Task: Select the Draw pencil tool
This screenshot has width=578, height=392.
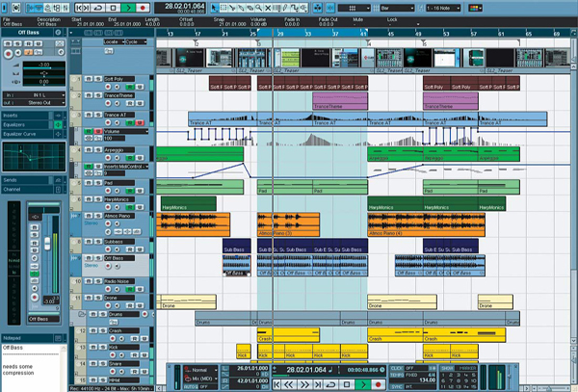Action: (x=286, y=8)
